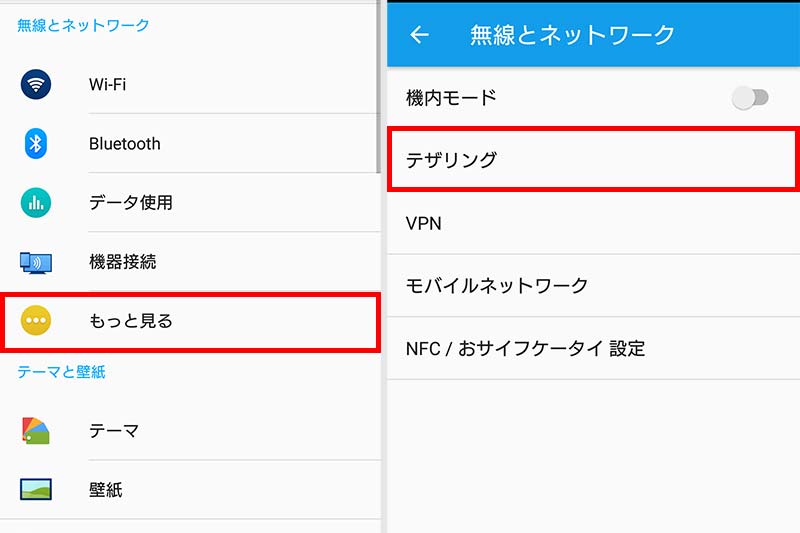Open NFC / おサイフケータイ 設定
The height and width of the screenshot is (533, 800).
[593, 348]
